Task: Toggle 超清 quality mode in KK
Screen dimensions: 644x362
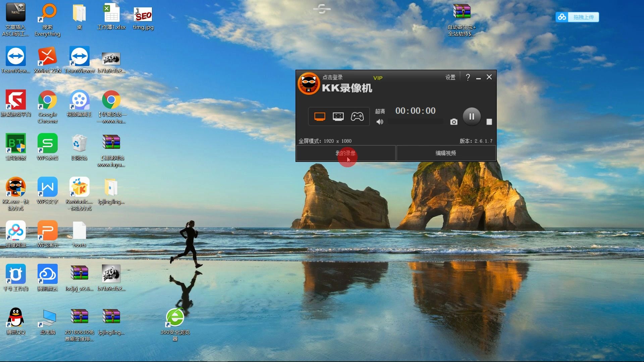Action: pyautogui.click(x=379, y=111)
